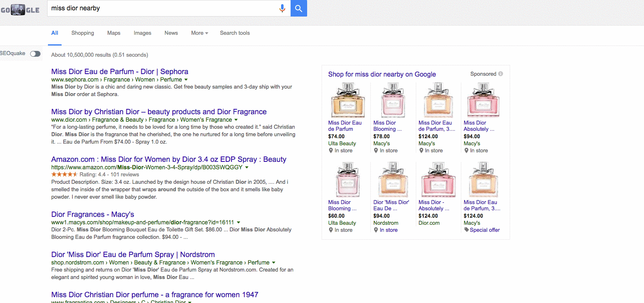Switch to the Shopping tab
This screenshot has height=303, width=644.
point(83,33)
